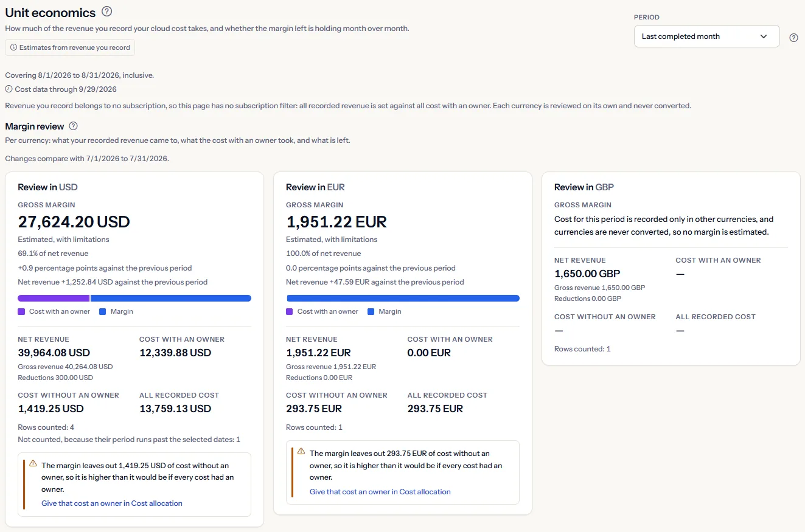Open the help icon beside Unit economics

click(107, 12)
